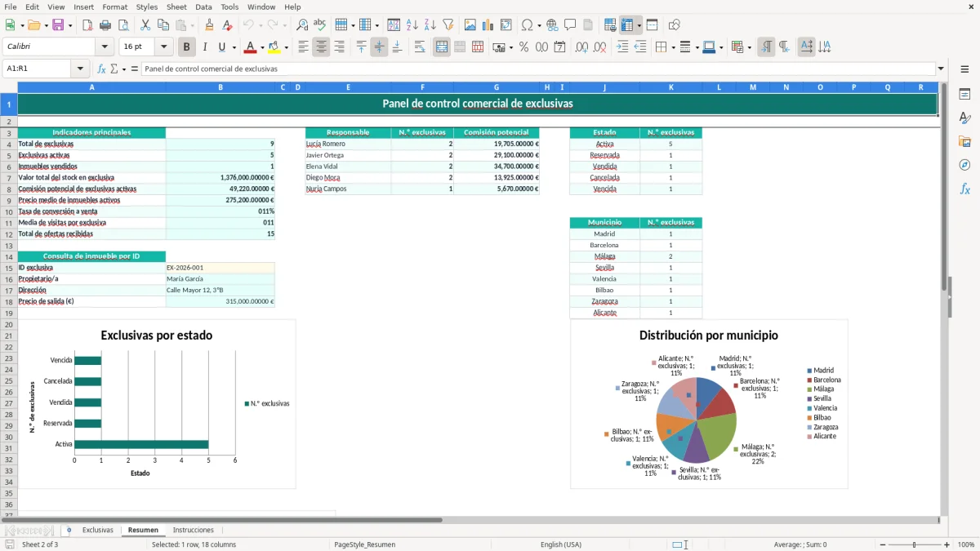This screenshot has height=551, width=980.
Task: Toggle Underline formatting
Action: [x=223, y=47]
